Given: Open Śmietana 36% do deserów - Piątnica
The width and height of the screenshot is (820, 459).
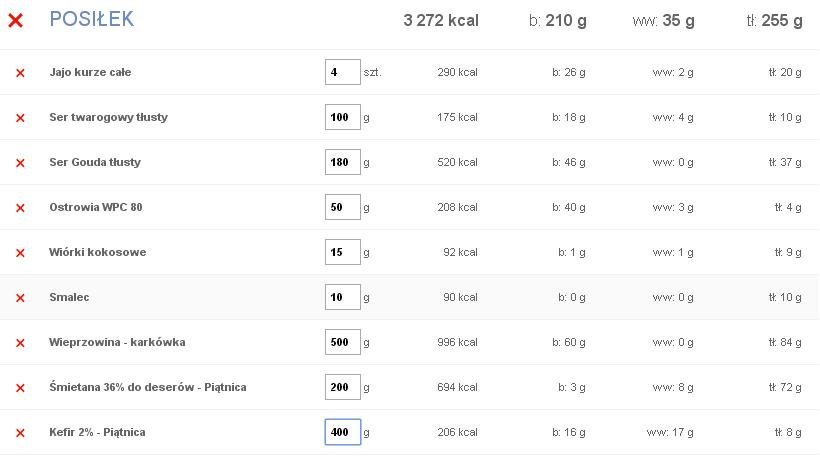Looking at the screenshot, I should click(x=147, y=387).
